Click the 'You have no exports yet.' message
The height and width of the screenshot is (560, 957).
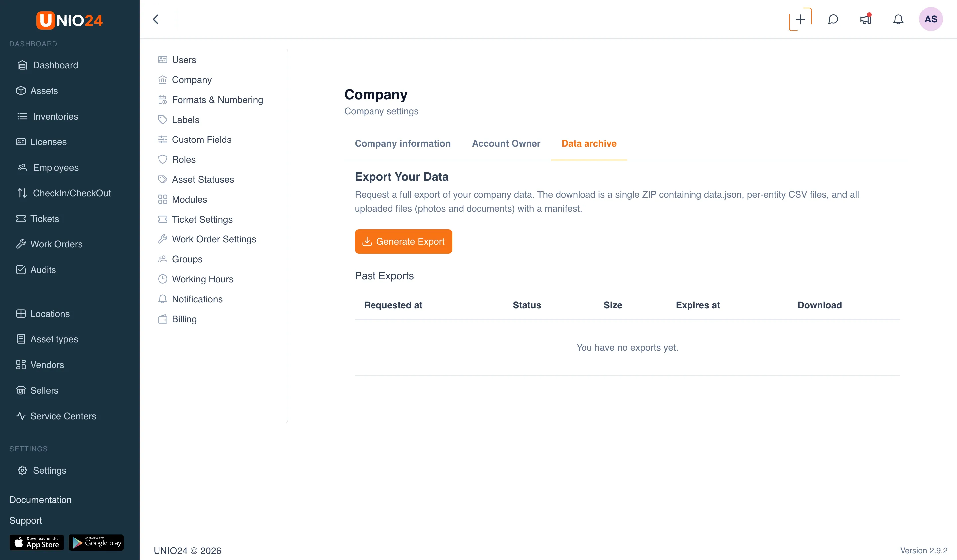(x=627, y=347)
